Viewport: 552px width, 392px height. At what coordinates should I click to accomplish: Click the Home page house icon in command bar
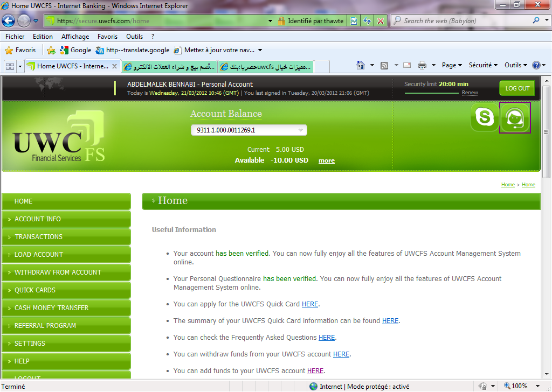pos(361,65)
